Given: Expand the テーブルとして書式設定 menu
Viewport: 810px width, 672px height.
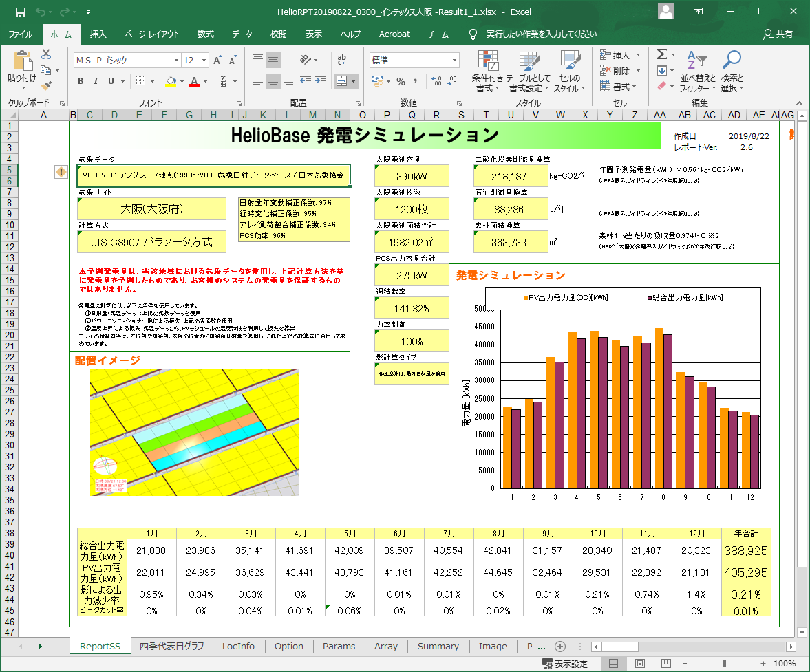Looking at the screenshot, I should (x=529, y=72).
